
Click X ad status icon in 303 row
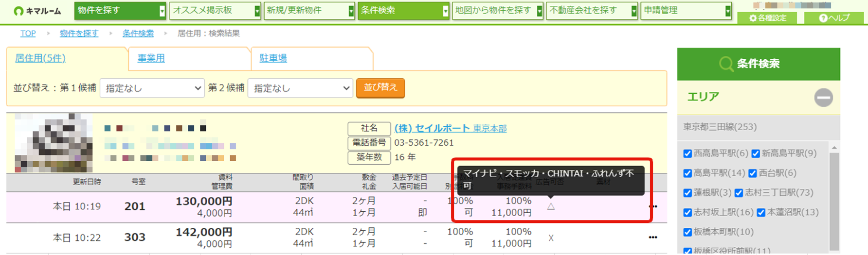click(551, 238)
